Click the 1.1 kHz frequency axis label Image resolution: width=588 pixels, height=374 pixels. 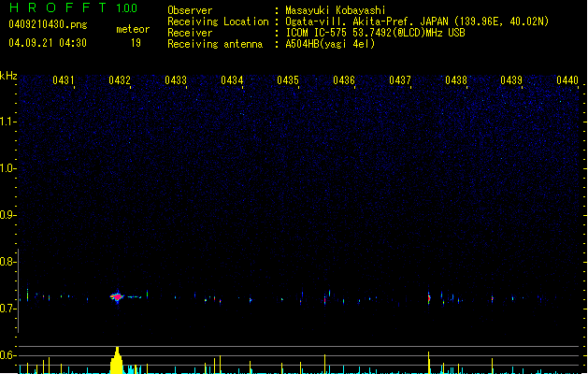tap(7, 122)
